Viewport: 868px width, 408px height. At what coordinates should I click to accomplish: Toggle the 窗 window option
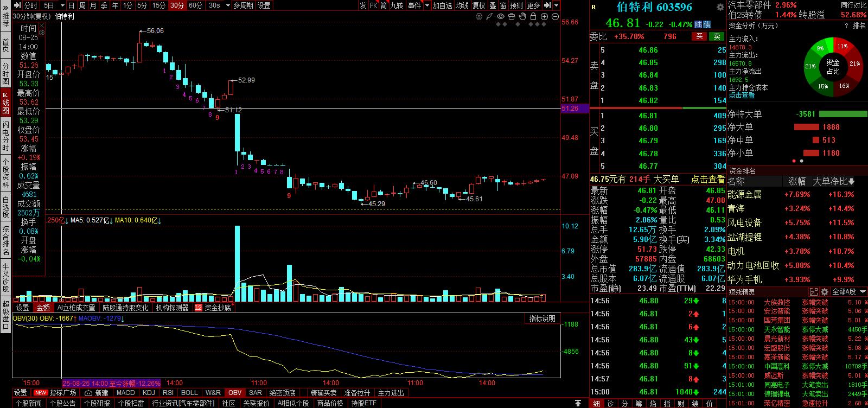click(503, 5)
